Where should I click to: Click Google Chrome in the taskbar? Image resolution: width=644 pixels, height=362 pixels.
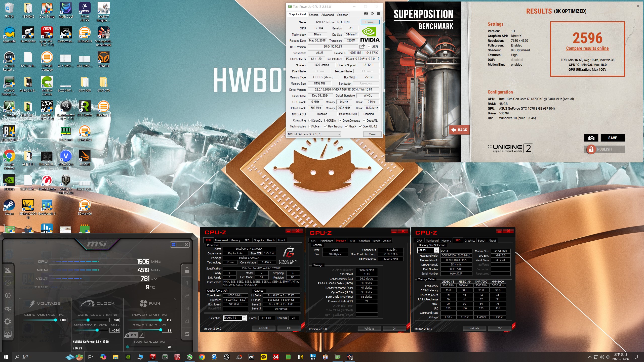202,357
